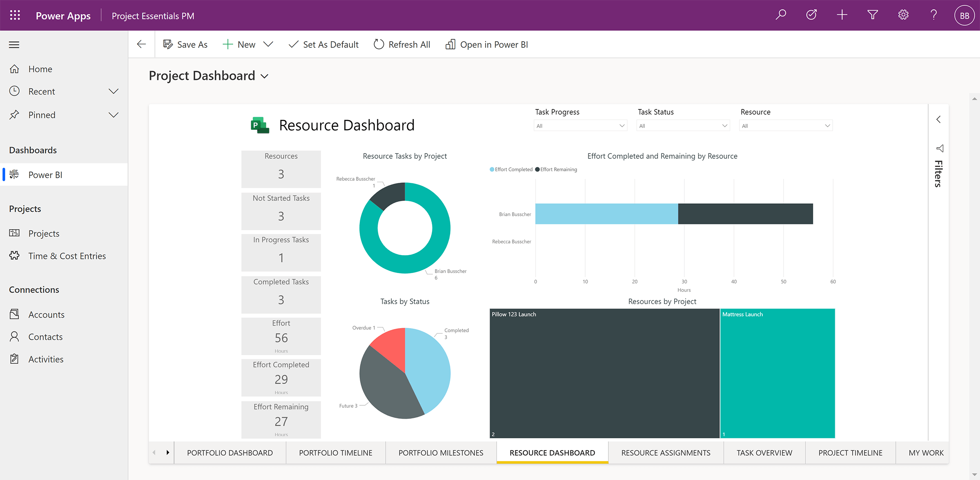Switch to the Task Overview tab
The width and height of the screenshot is (980, 480).
[x=764, y=453]
